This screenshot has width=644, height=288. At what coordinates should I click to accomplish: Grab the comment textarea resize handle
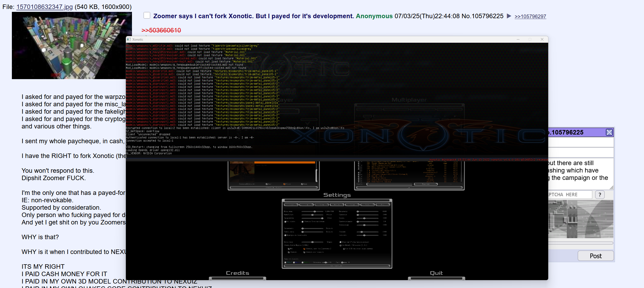(x=612, y=187)
